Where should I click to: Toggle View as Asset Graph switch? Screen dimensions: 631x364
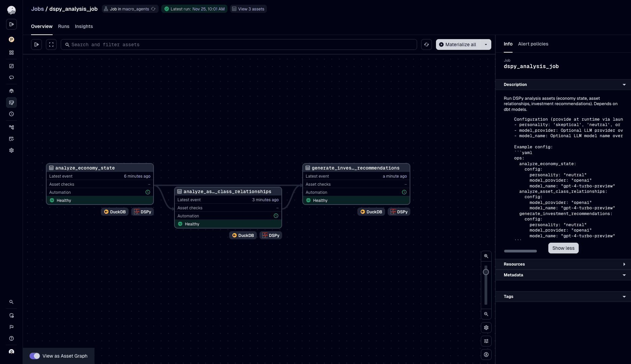coord(35,356)
